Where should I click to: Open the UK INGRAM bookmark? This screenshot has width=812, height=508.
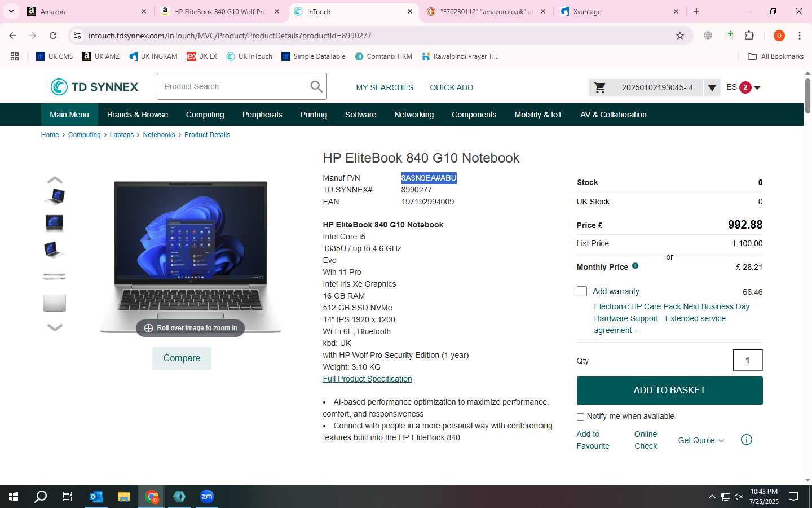tap(153, 56)
